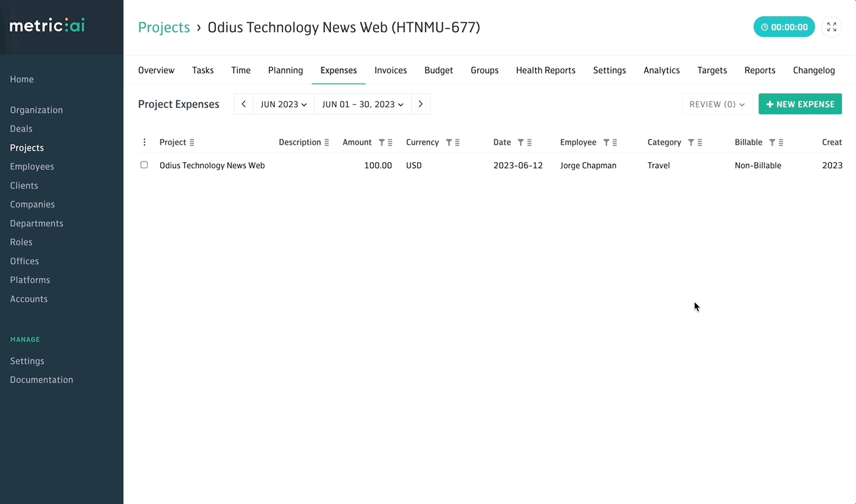
Task: Click the fullscreen expand icon
Action: point(831,27)
